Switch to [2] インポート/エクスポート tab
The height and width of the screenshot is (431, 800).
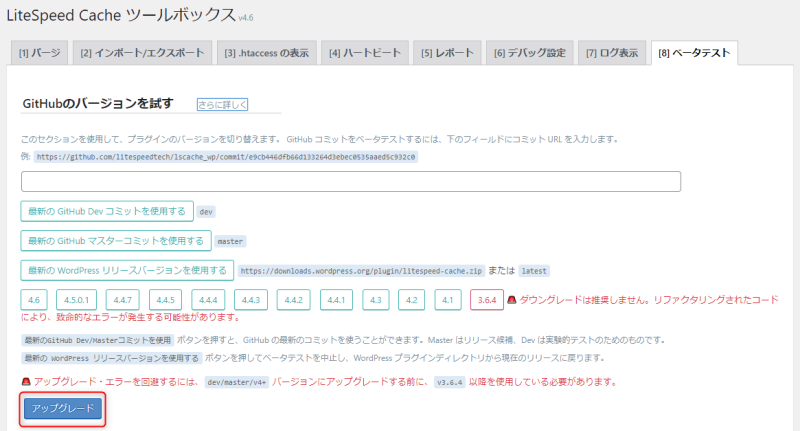[x=142, y=53]
